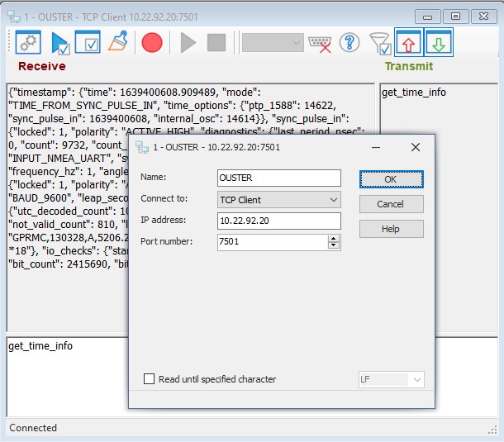Enable Read until specified character checkbox
Viewport: 504px width, 442px height.
pyautogui.click(x=150, y=379)
